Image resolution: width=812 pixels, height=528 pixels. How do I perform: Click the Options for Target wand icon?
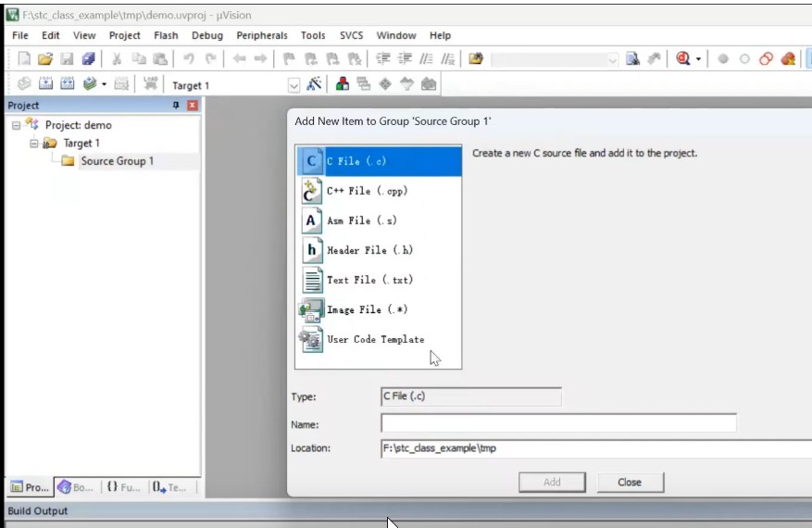coord(315,84)
